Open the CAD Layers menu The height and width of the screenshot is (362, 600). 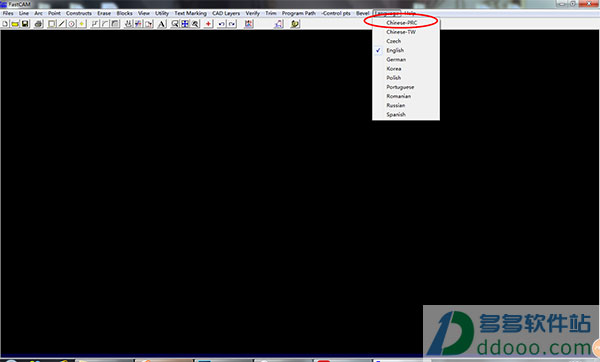(226, 13)
